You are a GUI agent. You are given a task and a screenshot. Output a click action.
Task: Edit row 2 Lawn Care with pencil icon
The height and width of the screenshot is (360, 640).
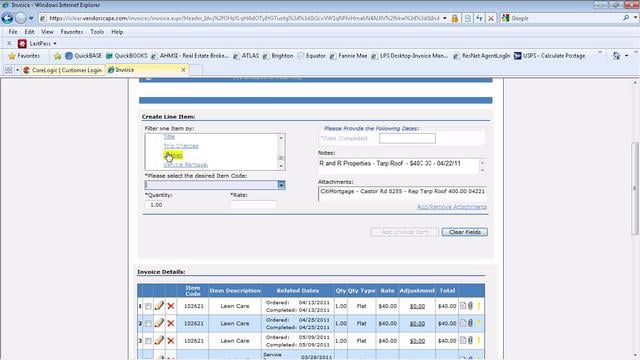point(159,323)
